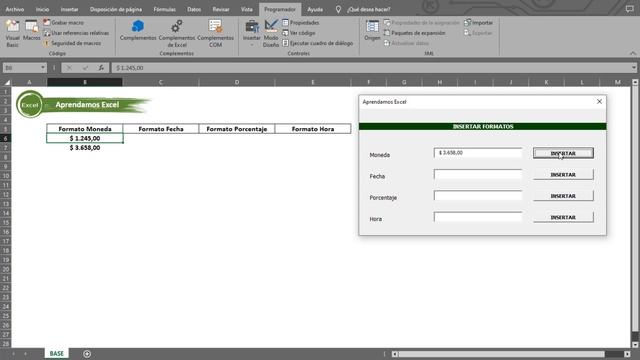Expand the Insertar controls dropdown
Screen dimensions: 640x360
tap(252, 33)
